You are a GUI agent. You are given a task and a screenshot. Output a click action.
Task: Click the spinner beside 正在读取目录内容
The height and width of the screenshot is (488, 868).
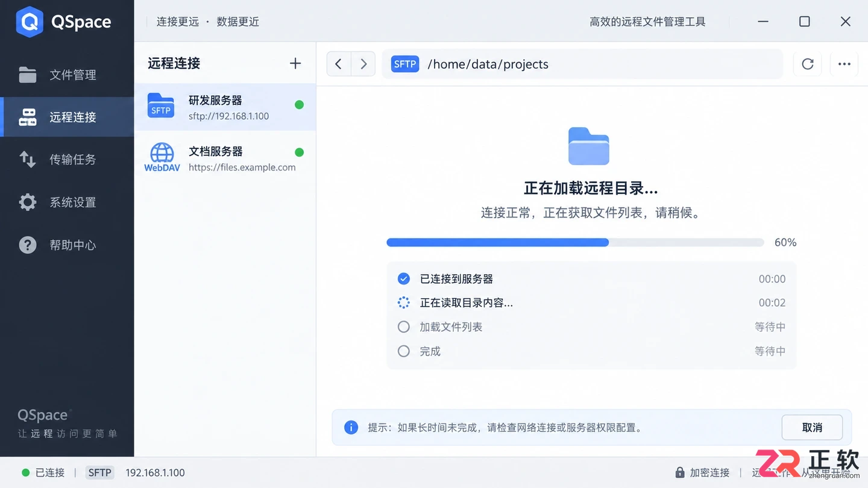(404, 303)
